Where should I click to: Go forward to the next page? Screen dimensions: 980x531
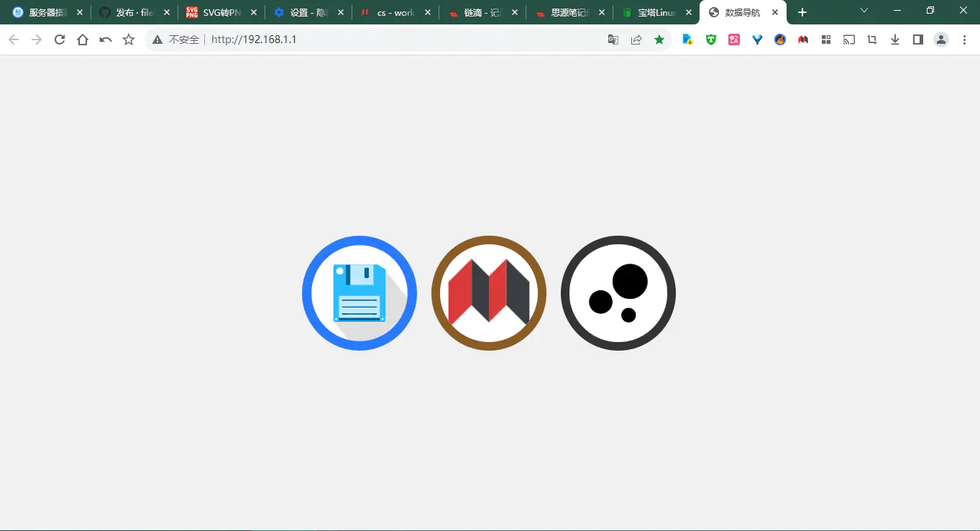37,40
